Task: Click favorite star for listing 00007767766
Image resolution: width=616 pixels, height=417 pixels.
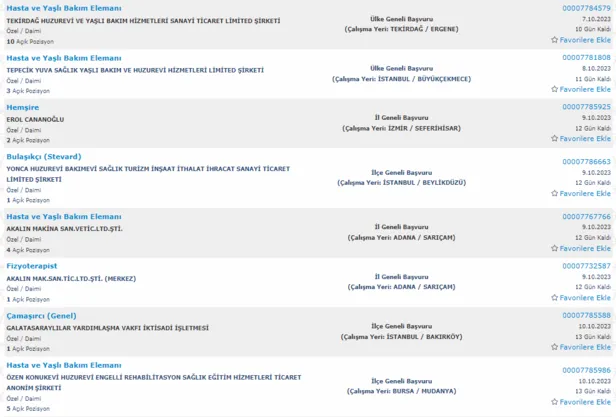Action: click(x=555, y=247)
